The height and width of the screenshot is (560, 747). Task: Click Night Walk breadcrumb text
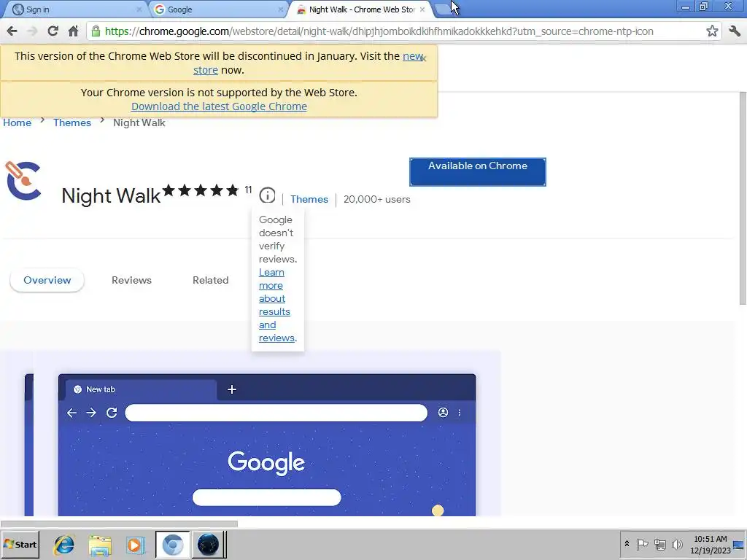[x=139, y=122]
